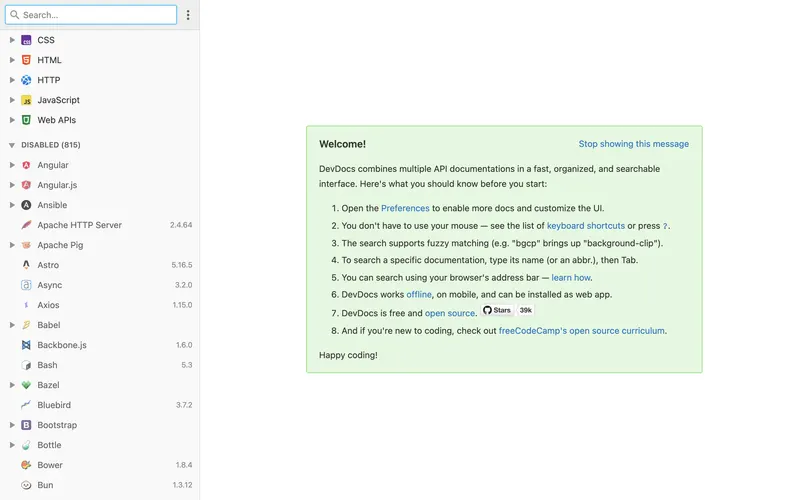Click the HTML5 shield icon
The width and height of the screenshot is (800, 500).
[26, 60]
